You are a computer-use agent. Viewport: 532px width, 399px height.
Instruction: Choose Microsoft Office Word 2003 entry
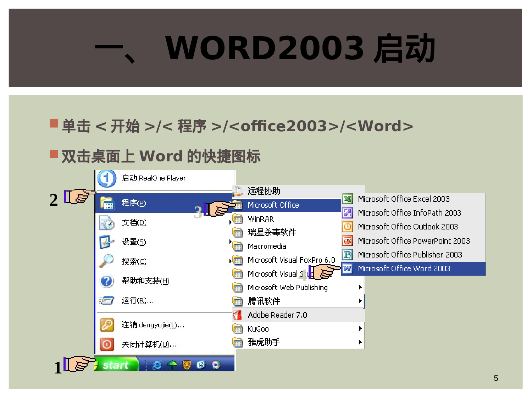tap(404, 268)
